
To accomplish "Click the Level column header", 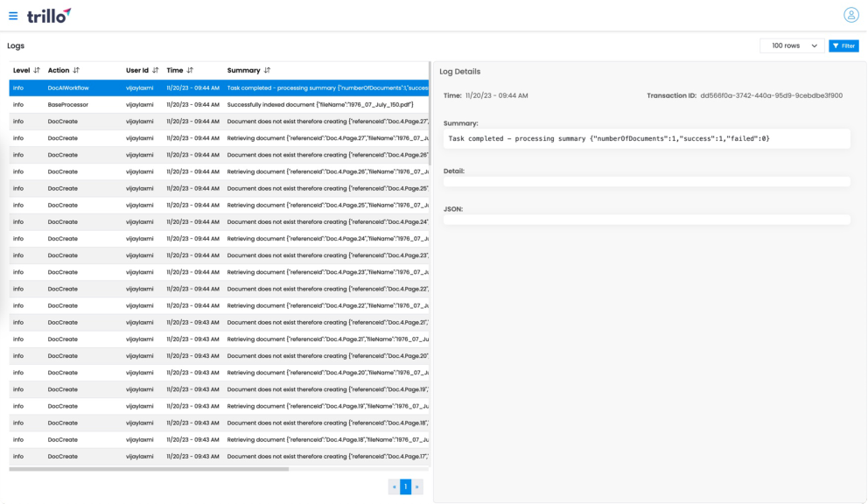I will pos(22,70).
